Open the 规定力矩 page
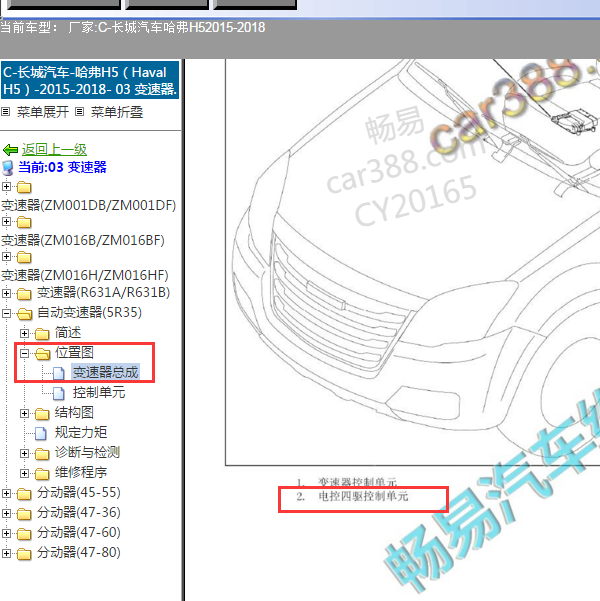Viewport: 600px width, 601px height. coord(81,432)
